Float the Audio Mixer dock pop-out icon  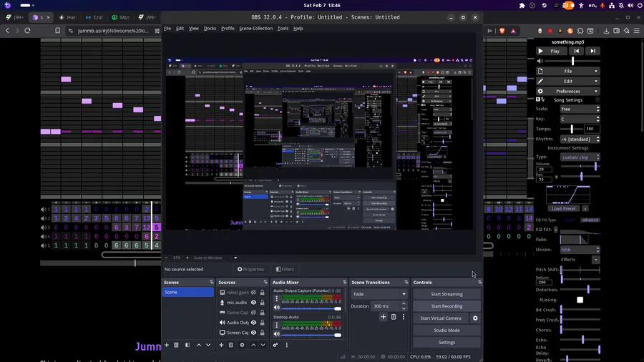pyautogui.click(x=345, y=283)
